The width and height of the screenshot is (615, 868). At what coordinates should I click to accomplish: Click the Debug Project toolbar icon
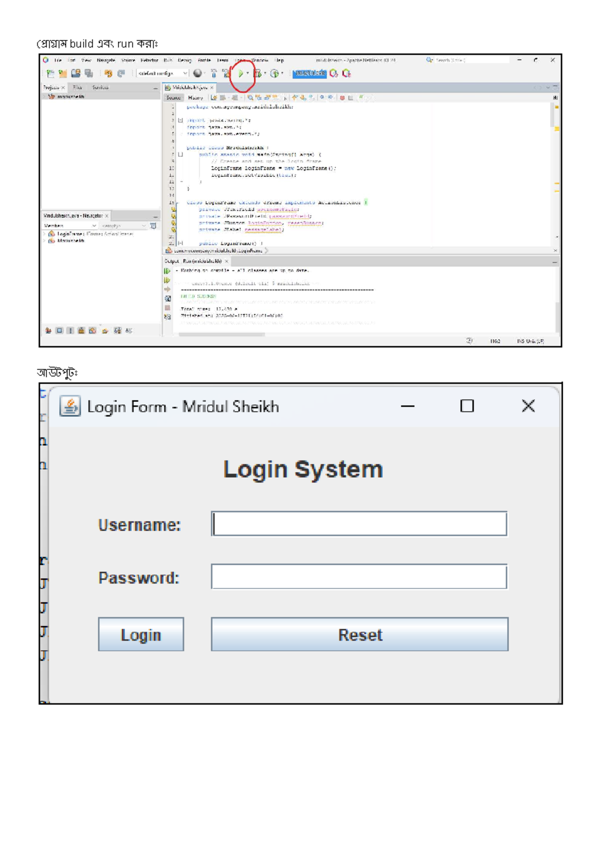pyautogui.click(x=258, y=74)
